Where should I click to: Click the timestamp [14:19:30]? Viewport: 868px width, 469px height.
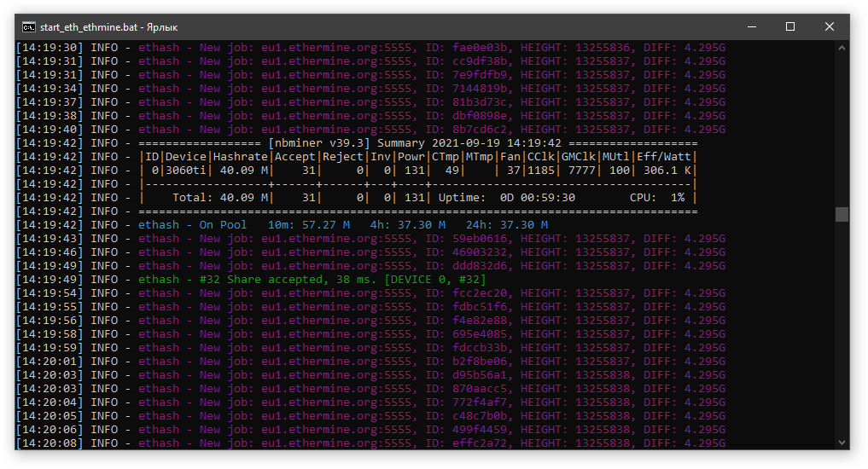pyautogui.click(x=50, y=48)
